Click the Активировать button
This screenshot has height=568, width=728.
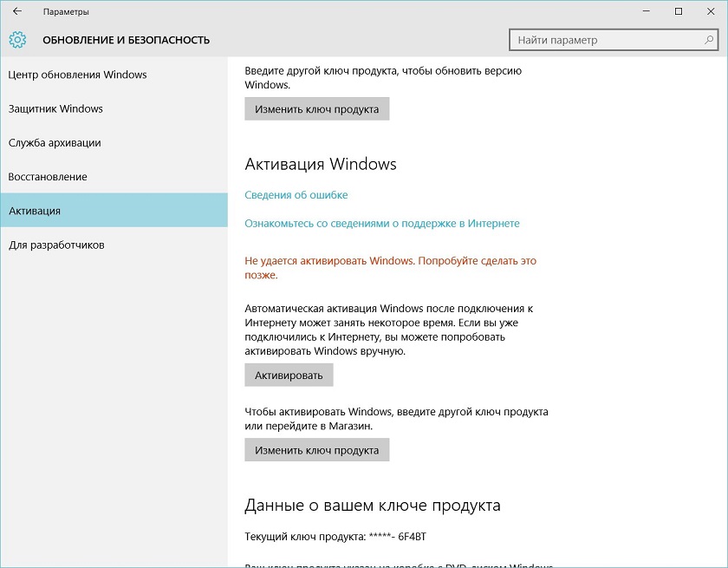[x=289, y=375]
